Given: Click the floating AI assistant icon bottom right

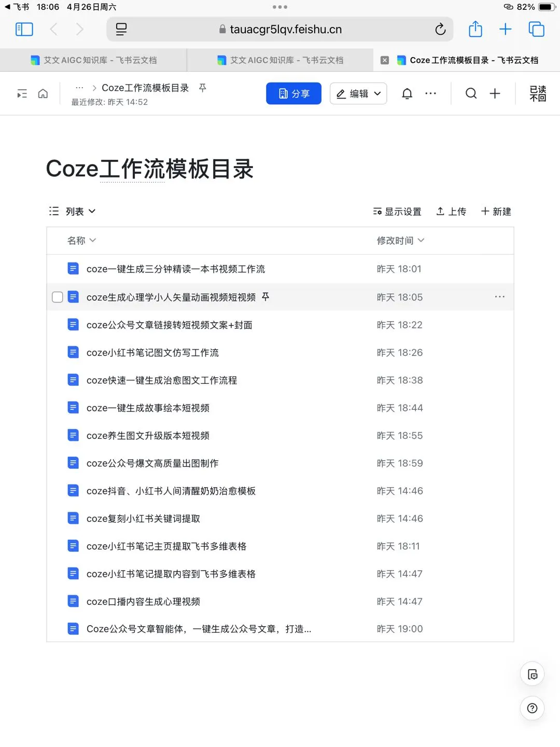Looking at the screenshot, I should click(532, 673).
